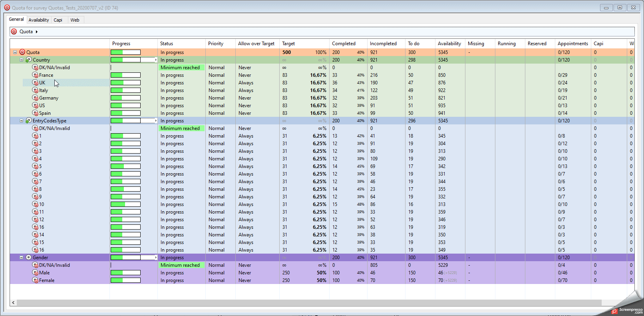Click the Italy quota cell icon

click(x=35, y=90)
